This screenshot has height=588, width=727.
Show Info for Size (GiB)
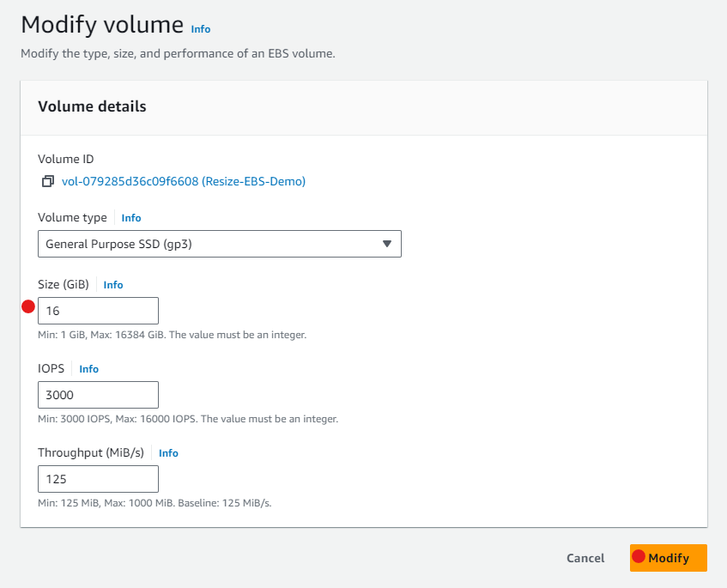coord(113,285)
